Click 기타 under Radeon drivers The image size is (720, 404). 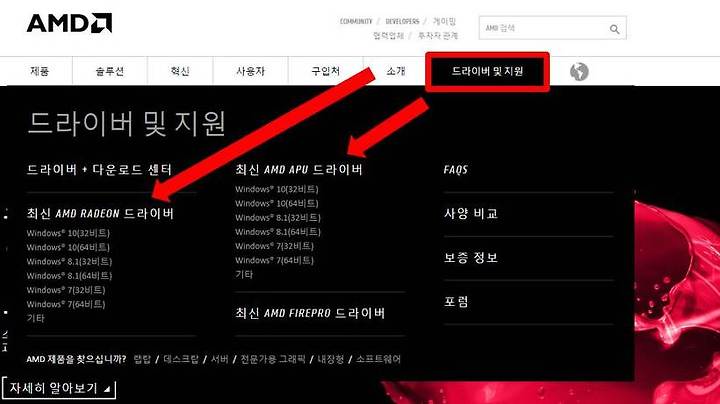[36, 318]
